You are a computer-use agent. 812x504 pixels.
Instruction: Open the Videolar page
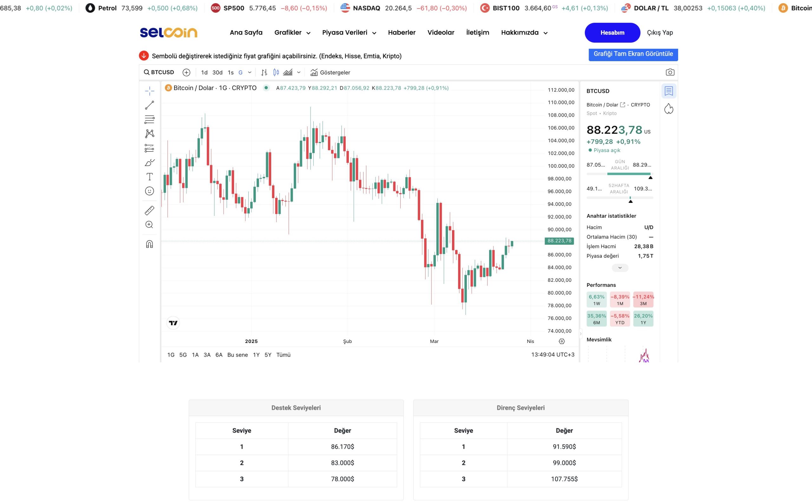tap(441, 33)
